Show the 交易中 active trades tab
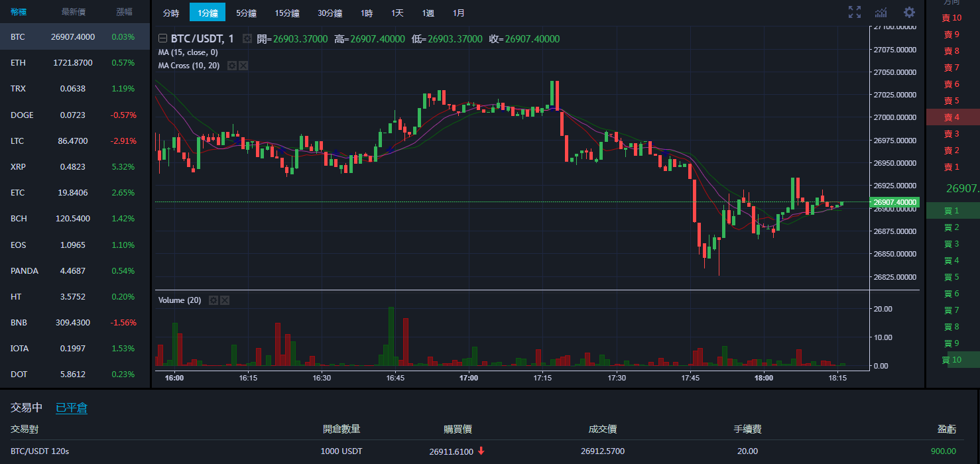Screen dimensions: 980x464 [27, 408]
